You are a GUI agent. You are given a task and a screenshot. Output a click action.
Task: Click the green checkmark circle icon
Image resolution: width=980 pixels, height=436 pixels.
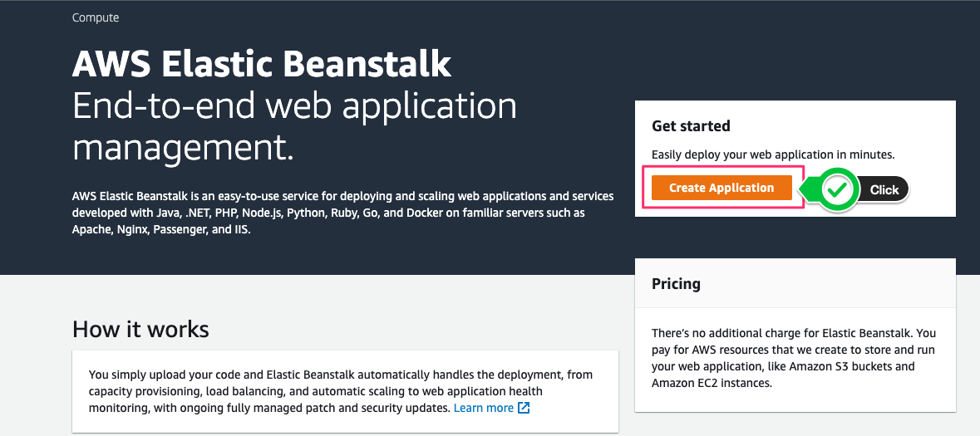(x=837, y=189)
